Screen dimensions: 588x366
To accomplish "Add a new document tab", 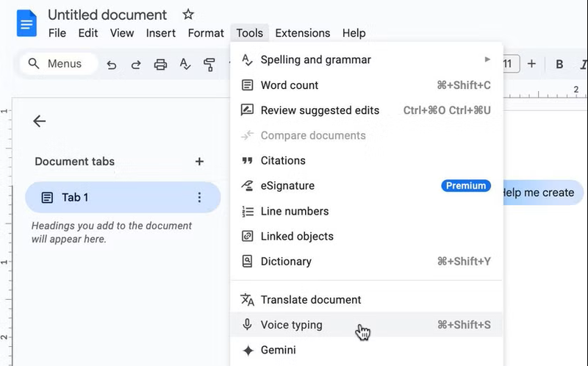I will tap(199, 162).
